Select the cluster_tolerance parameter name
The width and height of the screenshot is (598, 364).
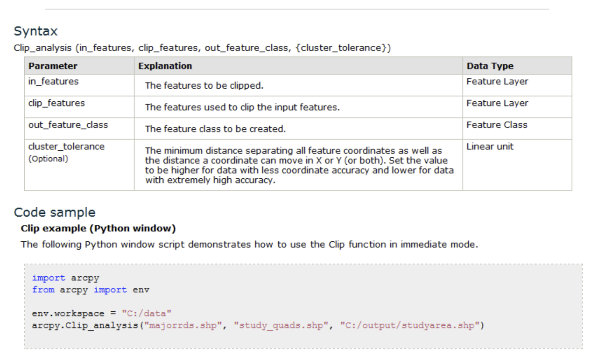coord(66,147)
